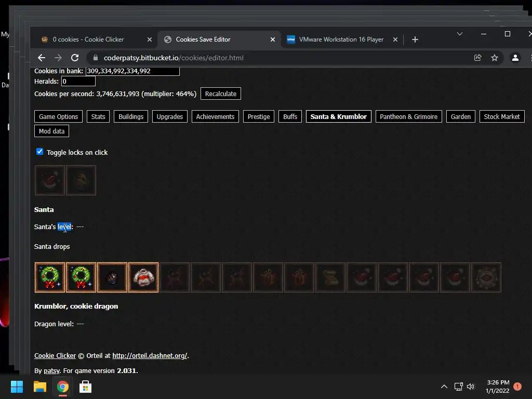The image size is (532, 399).
Task: Reload the save editor page
Action: tap(75, 58)
